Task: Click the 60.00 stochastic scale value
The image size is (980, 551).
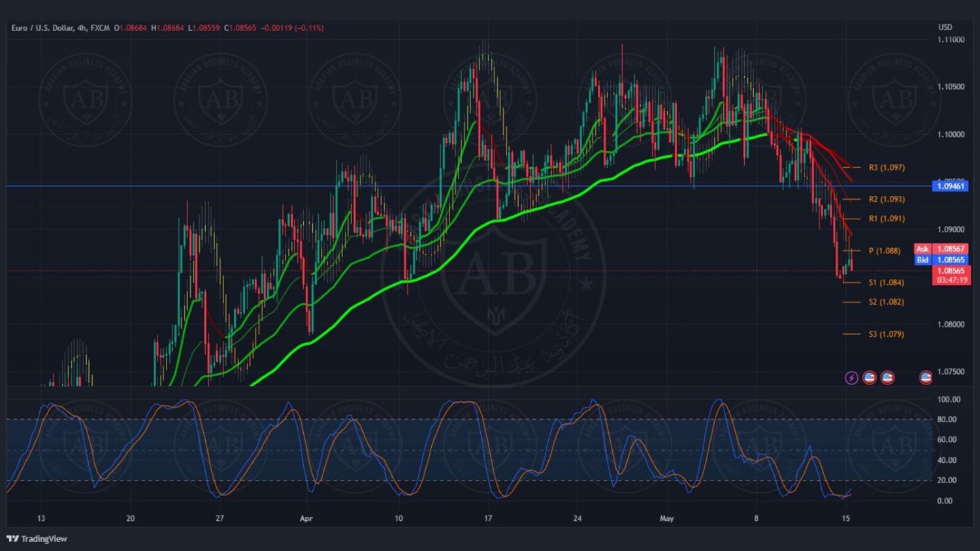Action: (x=947, y=440)
